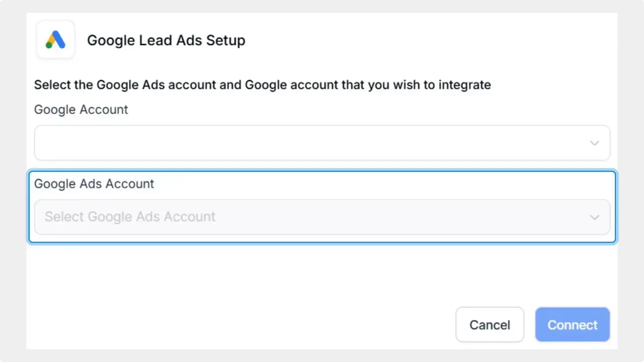
Task: Click the multicolored triangle app icon
Action: click(x=55, y=39)
